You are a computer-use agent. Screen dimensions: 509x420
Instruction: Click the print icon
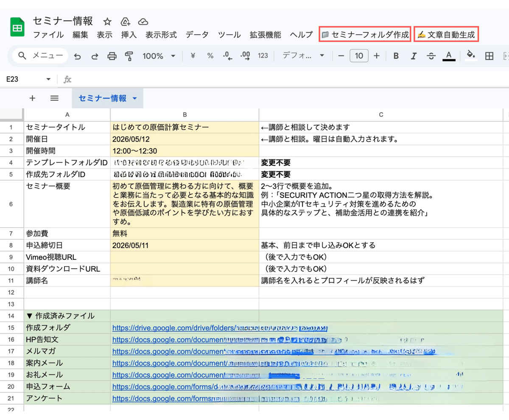point(112,56)
